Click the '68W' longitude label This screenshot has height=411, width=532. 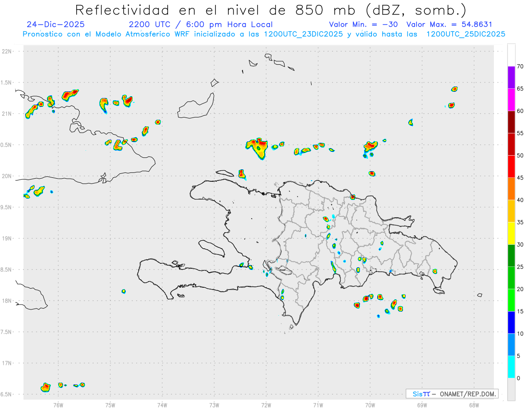coord(474,405)
